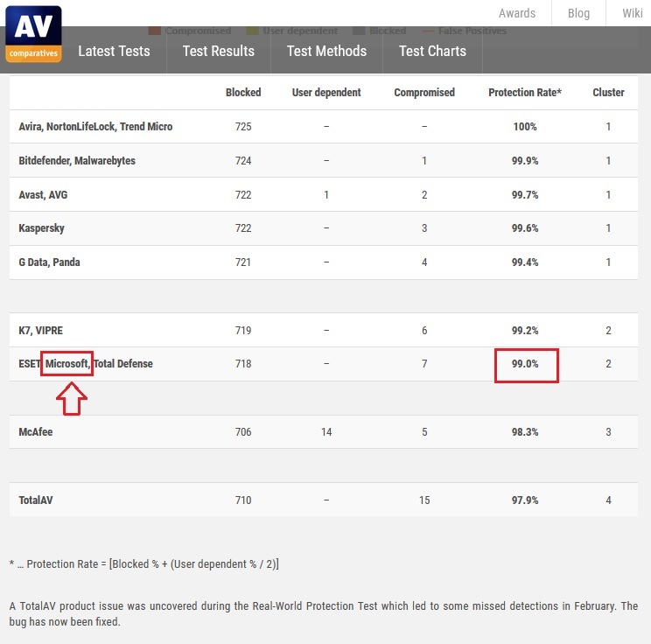Image resolution: width=651 pixels, height=644 pixels.
Task: Click the 706 blocked value
Action: (243, 432)
